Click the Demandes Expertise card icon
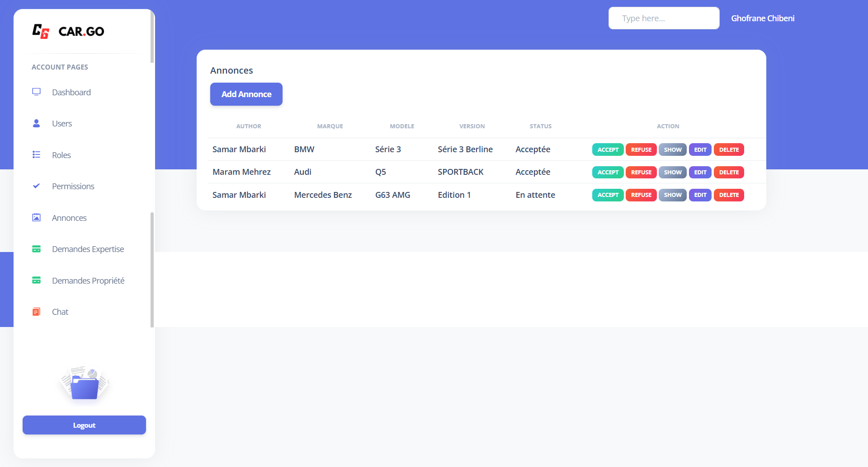This screenshot has width=868, height=467. pos(37,249)
